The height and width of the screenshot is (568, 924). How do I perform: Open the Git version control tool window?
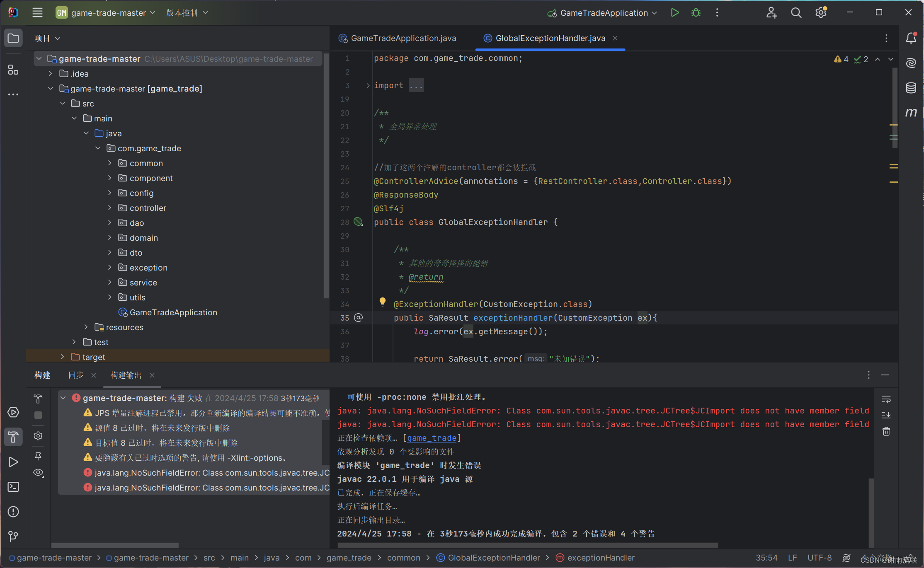[13, 536]
